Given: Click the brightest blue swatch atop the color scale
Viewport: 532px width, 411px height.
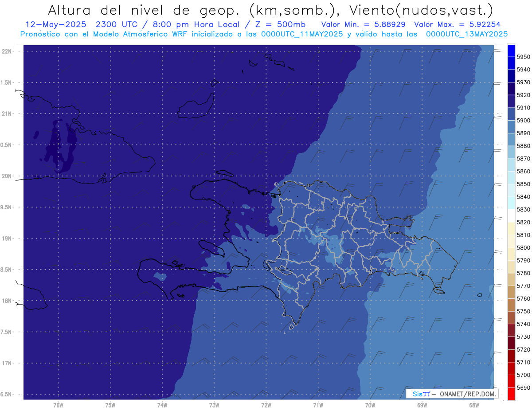Looking at the screenshot, I should [511, 51].
